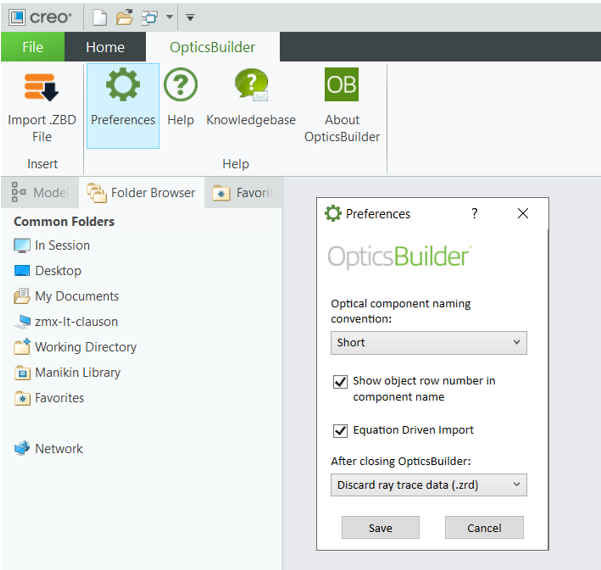Screen dimensions: 601x570
Task: Open My Documents folder
Action: [x=66, y=296]
